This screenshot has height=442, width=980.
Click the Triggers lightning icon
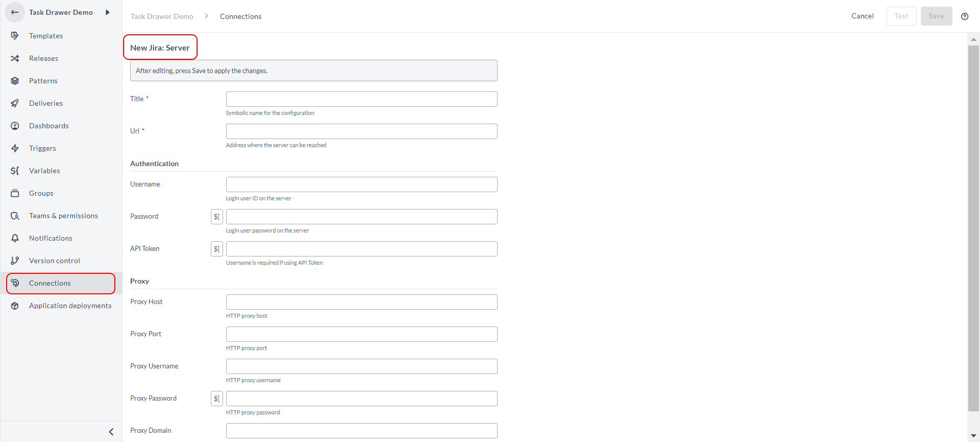click(x=15, y=148)
